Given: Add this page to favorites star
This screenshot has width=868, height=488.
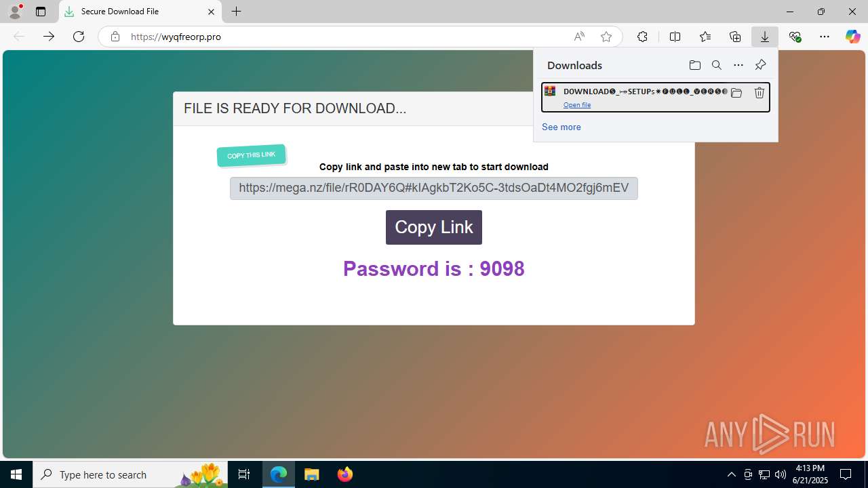Looking at the screenshot, I should tap(606, 37).
